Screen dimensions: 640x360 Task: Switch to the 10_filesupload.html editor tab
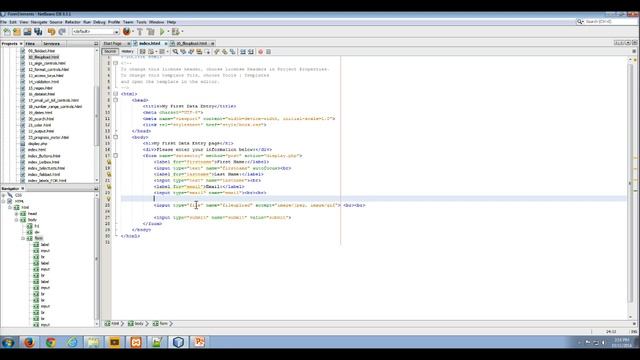point(192,43)
